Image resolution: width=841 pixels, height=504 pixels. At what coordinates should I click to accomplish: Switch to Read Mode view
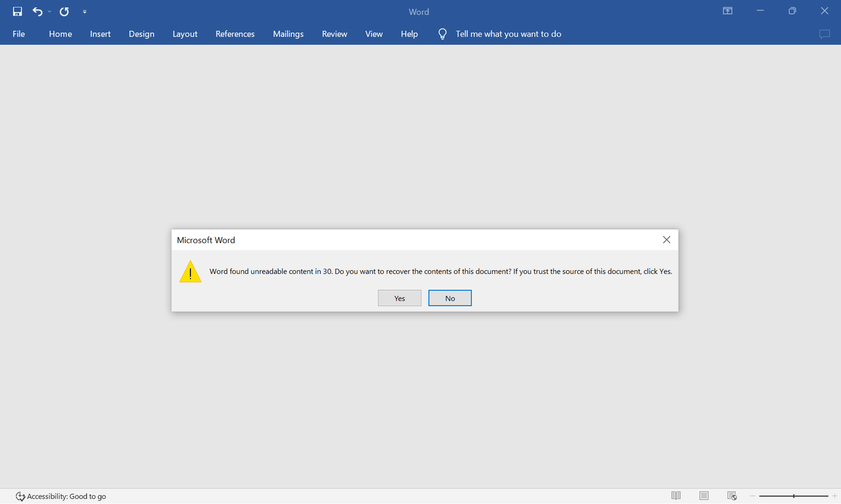[676, 495]
